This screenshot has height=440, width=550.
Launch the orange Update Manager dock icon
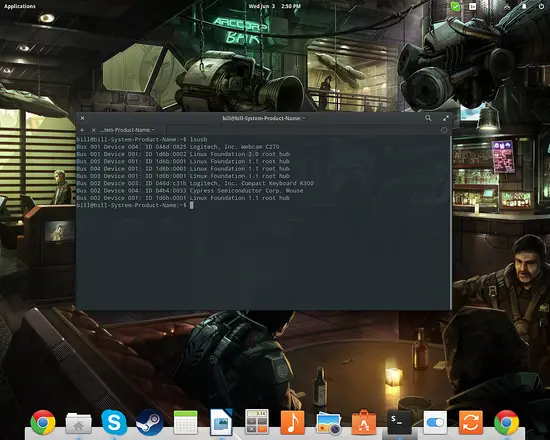pos(471,422)
